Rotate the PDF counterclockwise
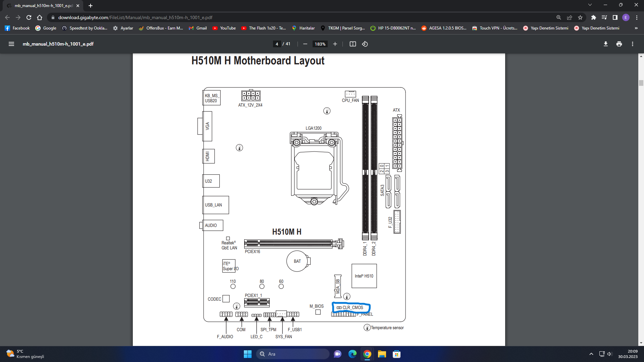 click(365, 44)
